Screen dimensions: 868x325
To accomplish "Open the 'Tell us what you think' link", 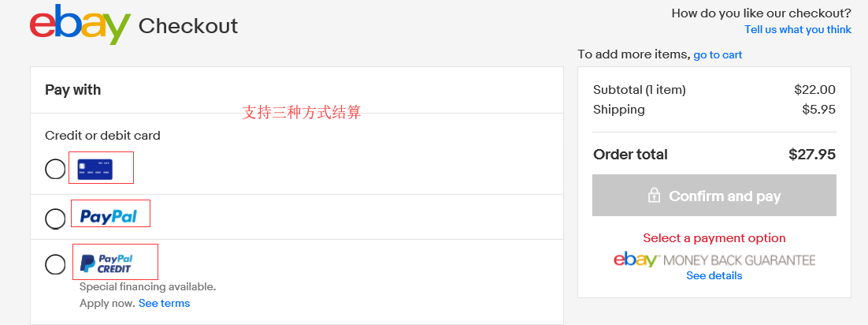I will pos(797,29).
